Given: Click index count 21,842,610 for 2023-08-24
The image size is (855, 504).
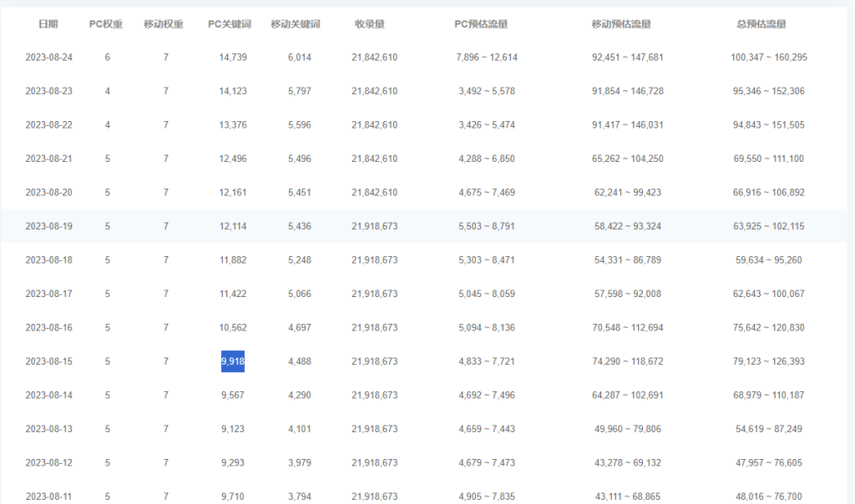Looking at the screenshot, I should (375, 58).
